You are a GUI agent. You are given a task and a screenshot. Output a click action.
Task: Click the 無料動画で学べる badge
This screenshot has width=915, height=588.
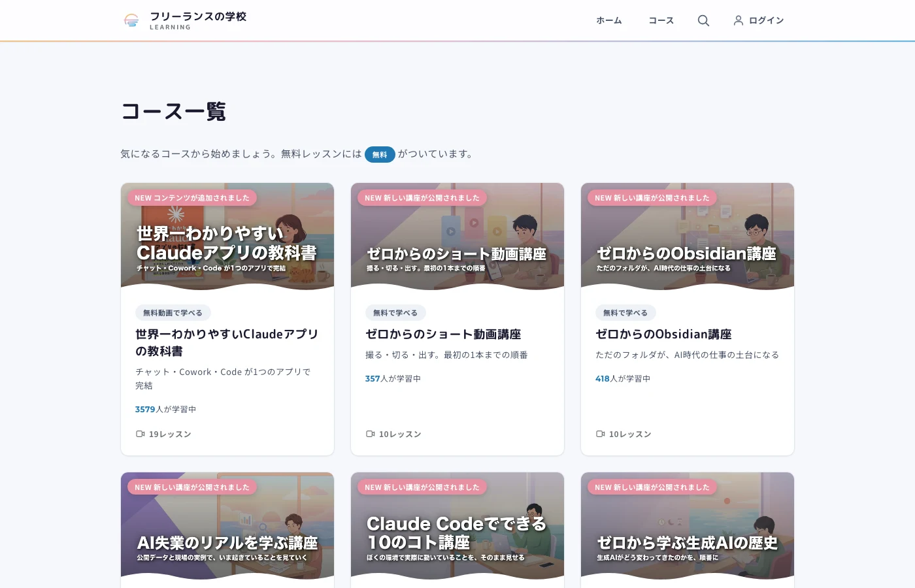[173, 313]
